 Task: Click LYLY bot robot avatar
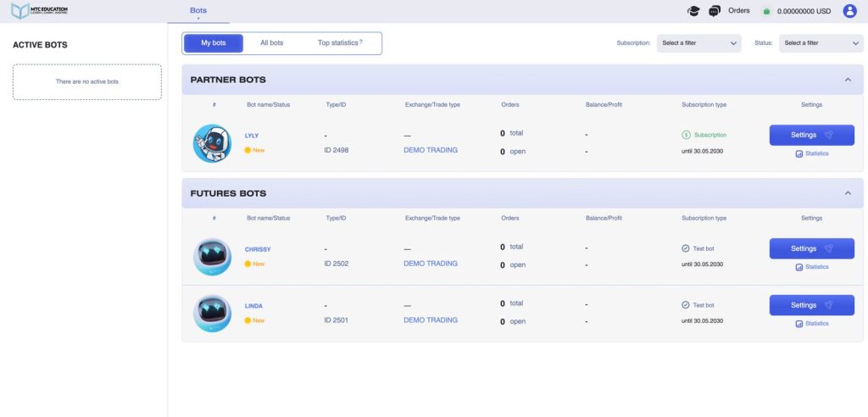pyautogui.click(x=212, y=143)
